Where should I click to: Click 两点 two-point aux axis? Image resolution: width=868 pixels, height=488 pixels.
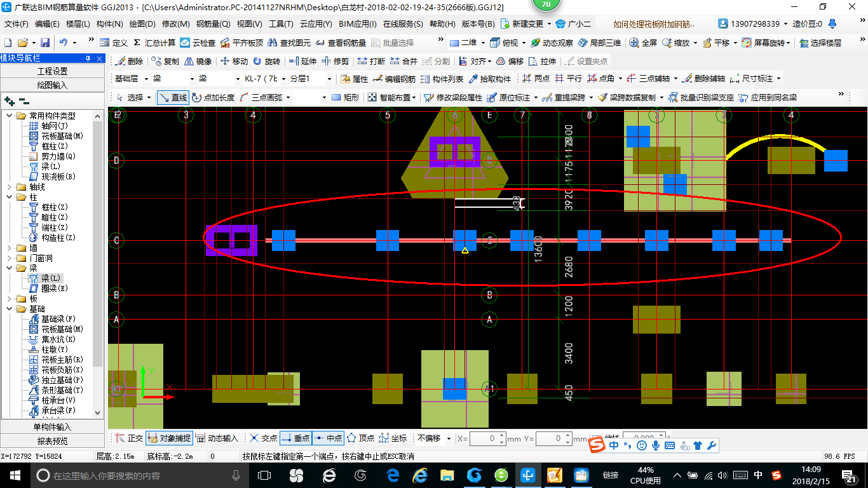pyautogui.click(x=536, y=79)
